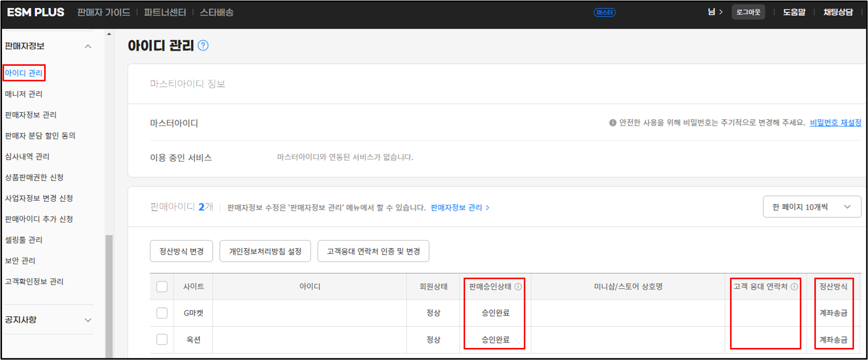Viewport: 868px width, 360px height.
Task: Open help icon next to 아이디 관리 title
Action: (203, 46)
